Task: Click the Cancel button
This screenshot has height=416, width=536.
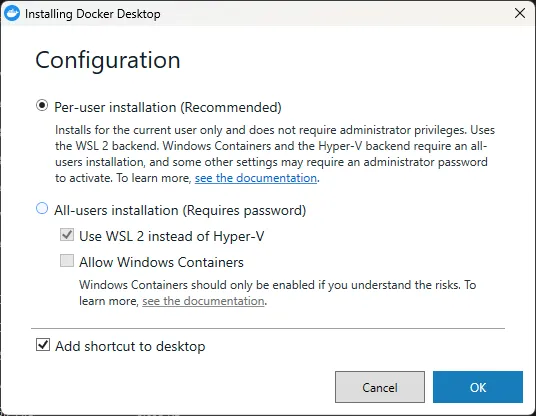Action: click(380, 387)
